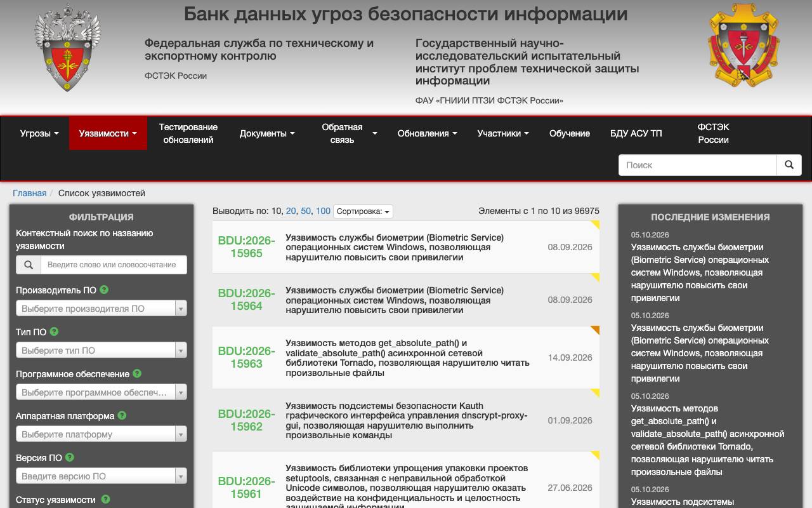This screenshot has height=508, width=812.
Task: Open the Угрозы dropdown menu
Action: point(39,133)
